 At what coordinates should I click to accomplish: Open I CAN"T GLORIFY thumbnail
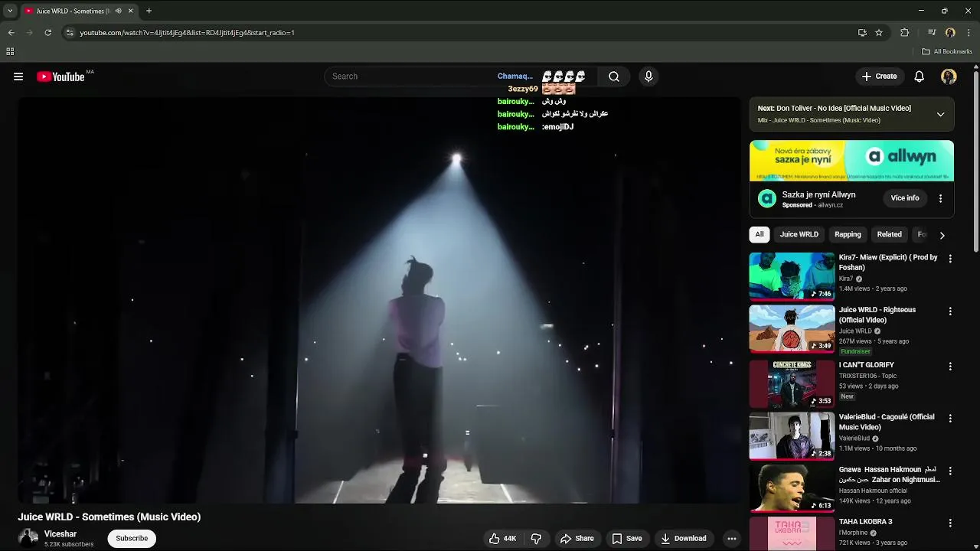pyautogui.click(x=792, y=384)
